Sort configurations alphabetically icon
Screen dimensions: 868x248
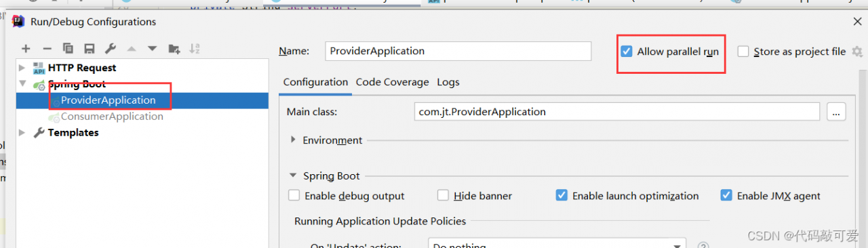pos(195,48)
